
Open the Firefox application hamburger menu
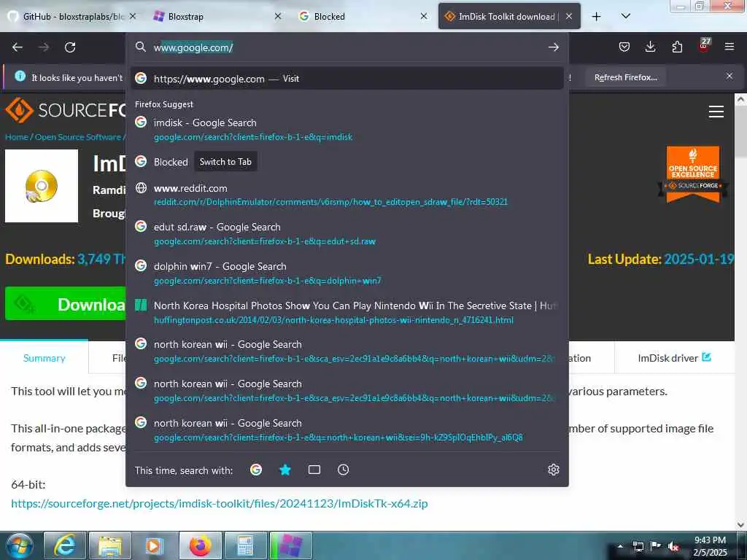pyautogui.click(x=729, y=47)
